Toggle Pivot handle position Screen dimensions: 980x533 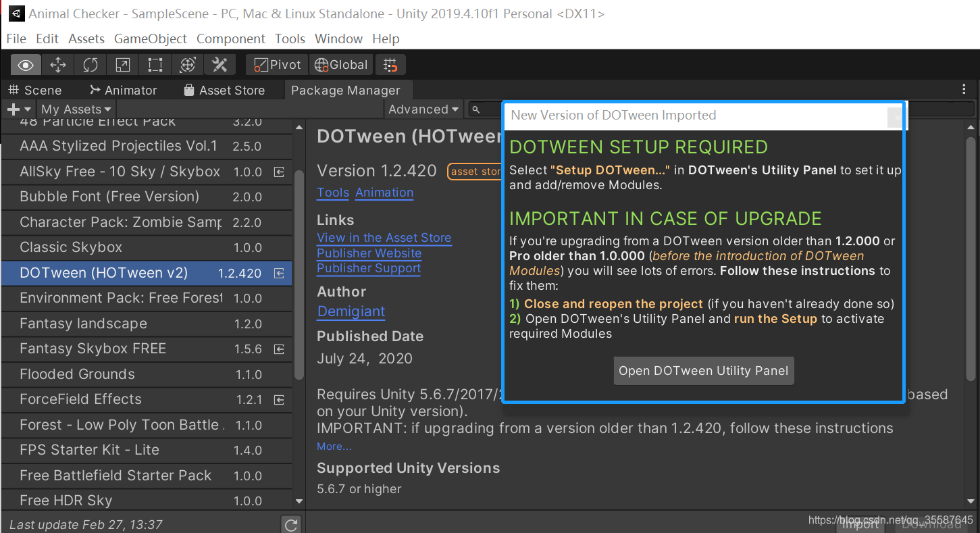277,65
